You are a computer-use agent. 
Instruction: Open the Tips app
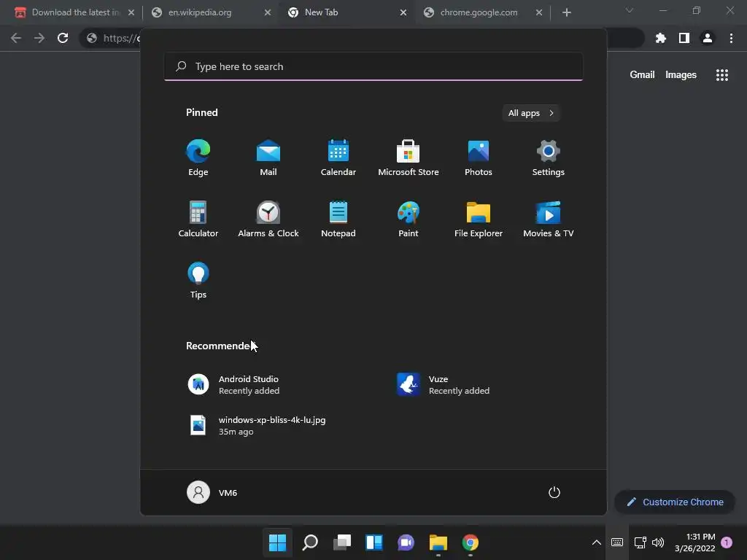(x=198, y=281)
